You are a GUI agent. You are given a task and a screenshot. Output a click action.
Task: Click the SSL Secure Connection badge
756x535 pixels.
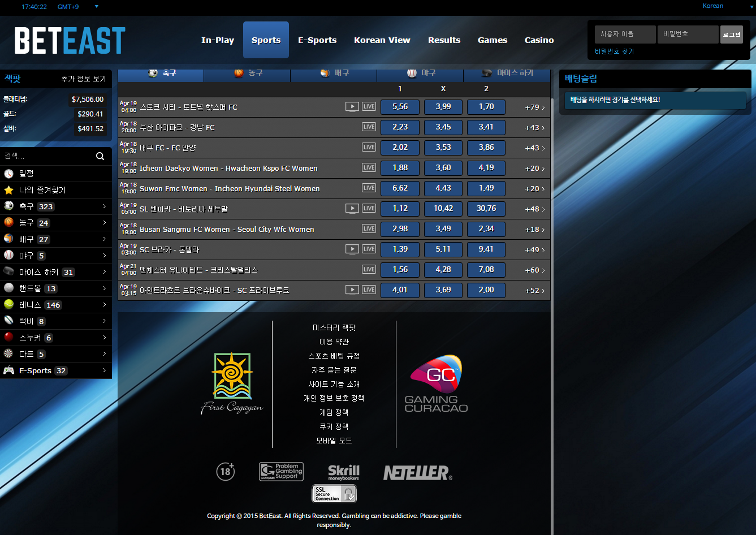pyautogui.click(x=334, y=494)
